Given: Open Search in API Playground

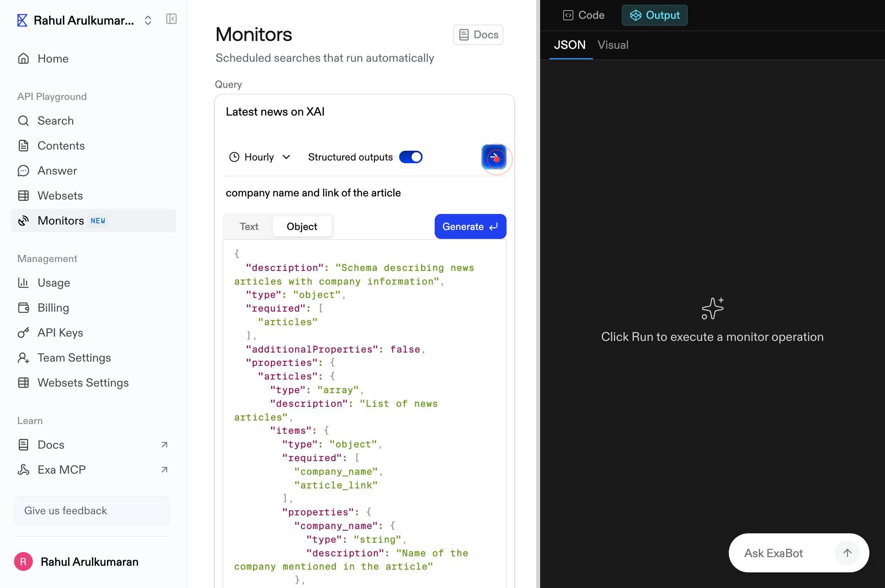Looking at the screenshot, I should (x=93, y=121).
